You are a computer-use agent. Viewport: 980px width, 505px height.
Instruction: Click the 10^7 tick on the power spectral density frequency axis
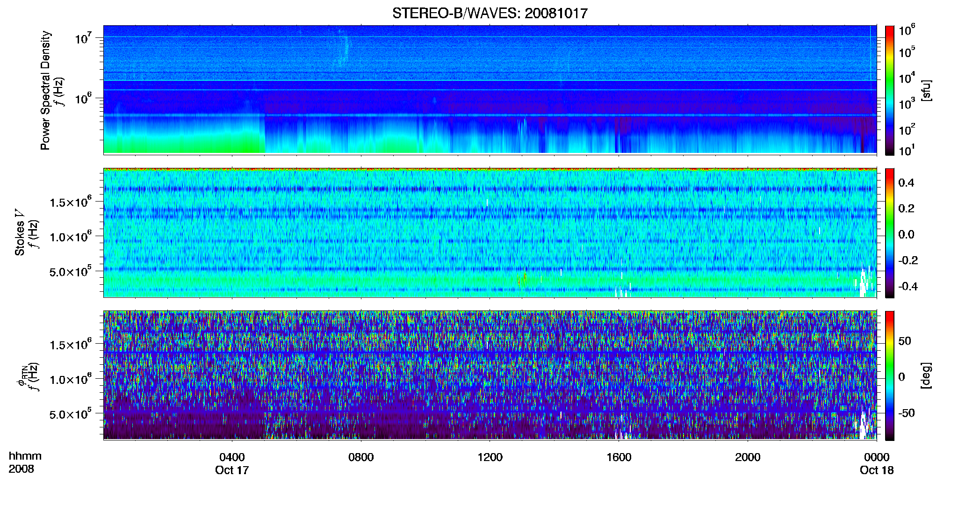pyautogui.click(x=83, y=38)
